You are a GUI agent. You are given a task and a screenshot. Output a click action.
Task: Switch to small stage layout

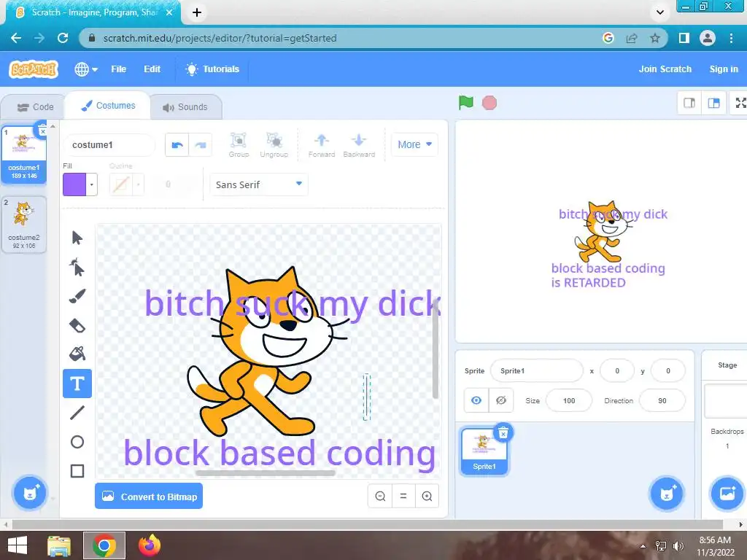689,103
